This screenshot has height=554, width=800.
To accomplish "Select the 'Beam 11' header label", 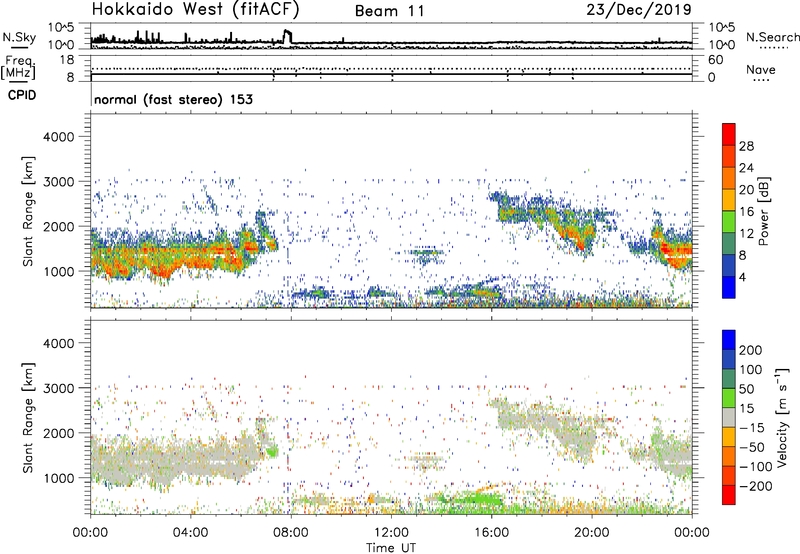I will pyautogui.click(x=390, y=11).
